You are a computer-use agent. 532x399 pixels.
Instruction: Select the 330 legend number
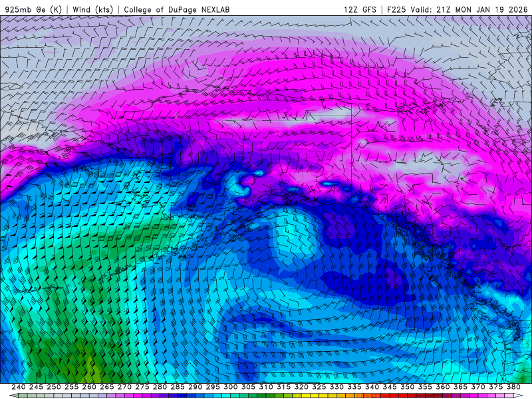[336, 387]
